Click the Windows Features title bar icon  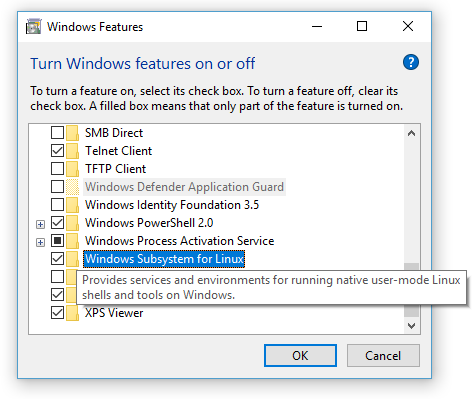tap(34, 27)
